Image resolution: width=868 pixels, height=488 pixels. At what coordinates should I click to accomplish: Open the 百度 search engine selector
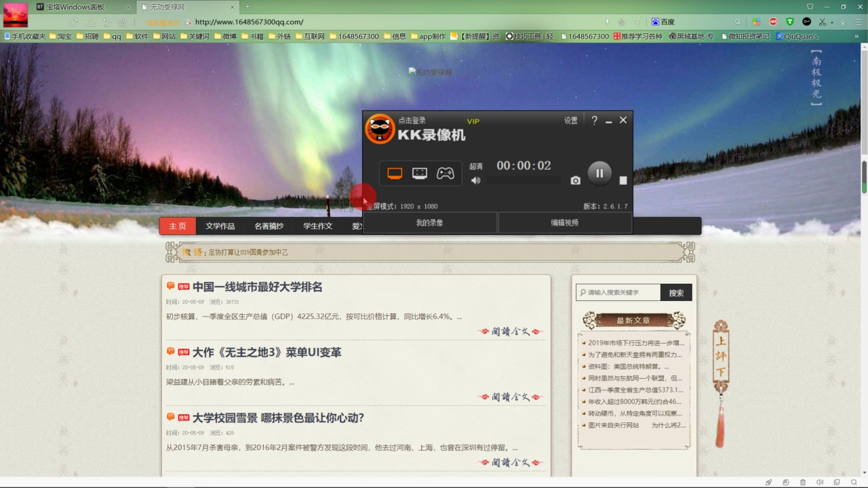tap(664, 22)
